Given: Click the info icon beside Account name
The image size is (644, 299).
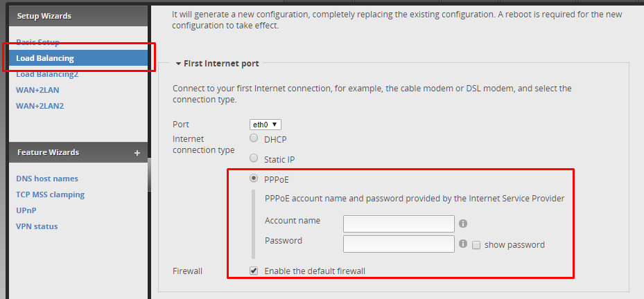Looking at the screenshot, I should pyautogui.click(x=463, y=224).
